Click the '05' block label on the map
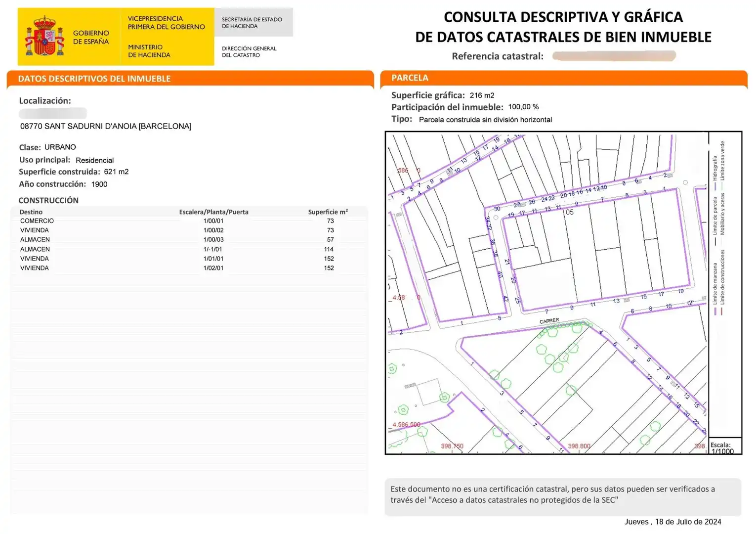The width and height of the screenshot is (756, 534). click(x=570, y=212)
